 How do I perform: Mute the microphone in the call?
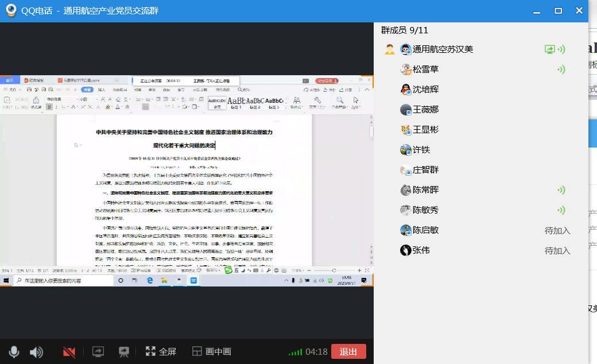14,352
